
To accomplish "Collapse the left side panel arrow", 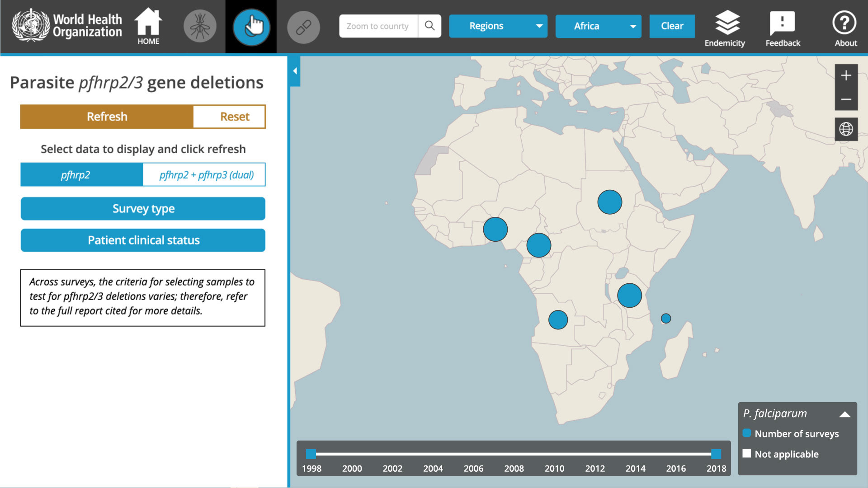I will tap(295, 71).
